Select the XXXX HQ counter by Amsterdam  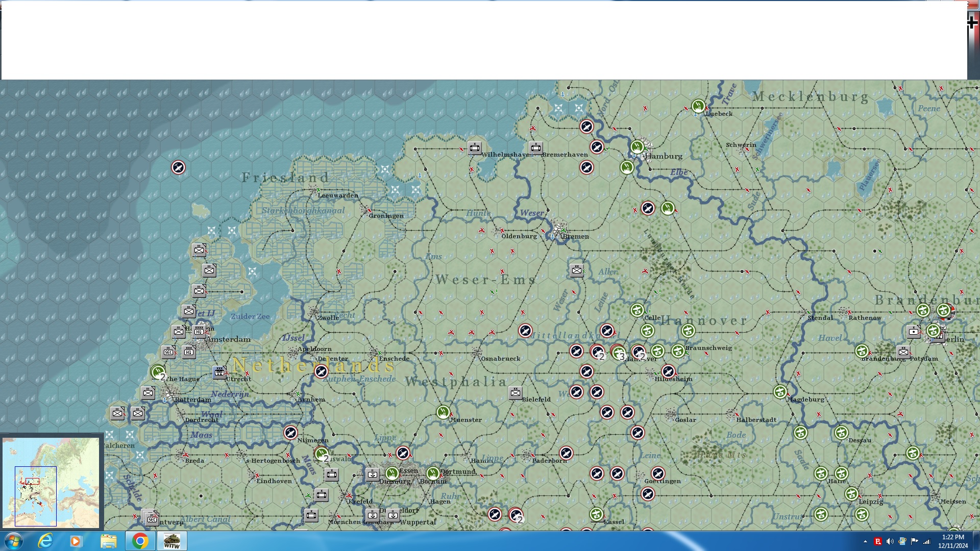(x=199, y=331)
